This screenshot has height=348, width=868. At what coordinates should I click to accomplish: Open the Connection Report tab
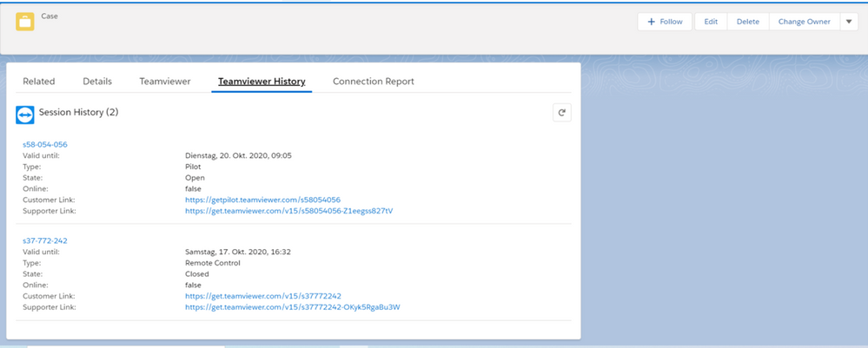(374, 82)
